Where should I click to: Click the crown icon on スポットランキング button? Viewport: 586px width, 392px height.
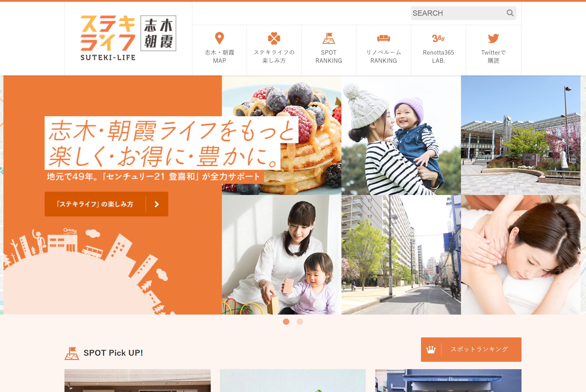tap(431, 350)
